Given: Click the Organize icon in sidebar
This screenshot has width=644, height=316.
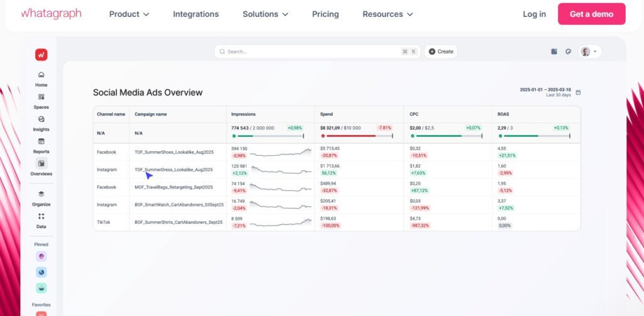Looking at the screenshot, I should (41, 195).
